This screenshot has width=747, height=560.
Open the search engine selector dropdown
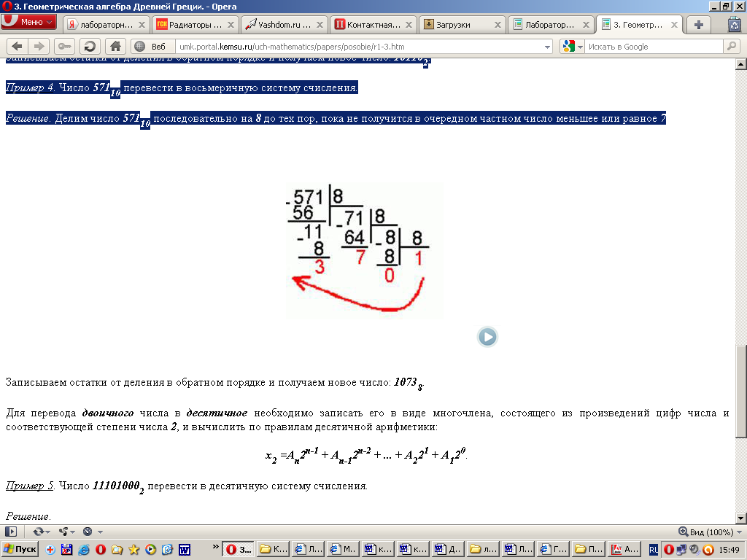pyautogui.click(x=572, y=47)
